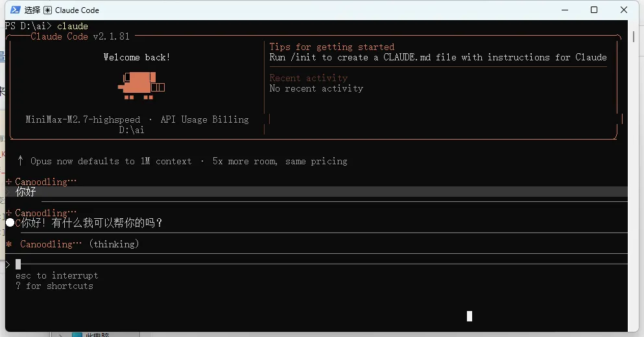The height and width of the screenshot is (337, 644).
Task: Click the Claude Code pixel mascot
Action: (x=141, y=86)
